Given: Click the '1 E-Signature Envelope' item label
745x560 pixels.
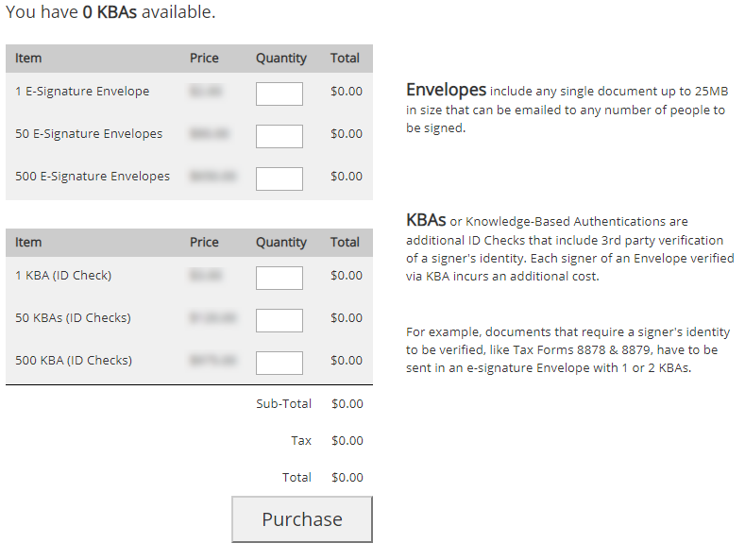Looking at the screenshot, I should (x=82, y=92).
